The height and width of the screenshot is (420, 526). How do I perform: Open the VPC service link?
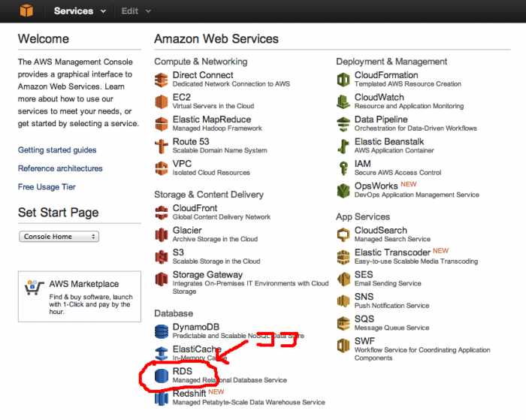(182, 164)
